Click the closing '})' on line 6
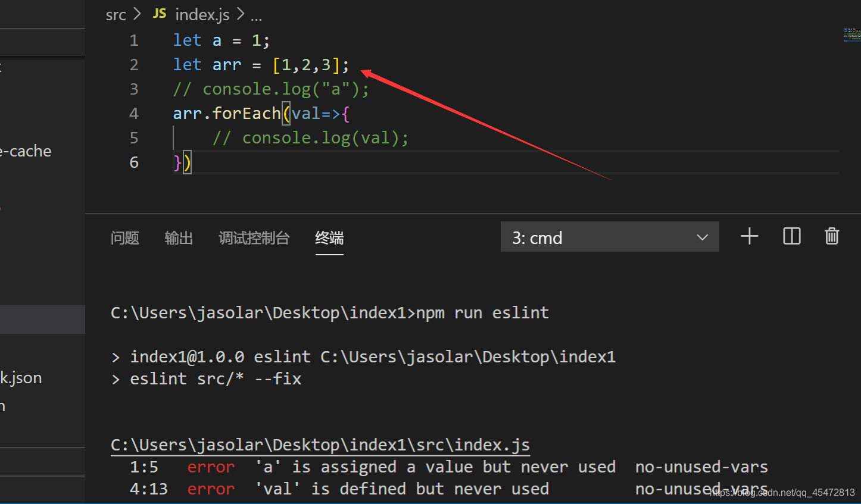861x504 pixels. (182, 162)
